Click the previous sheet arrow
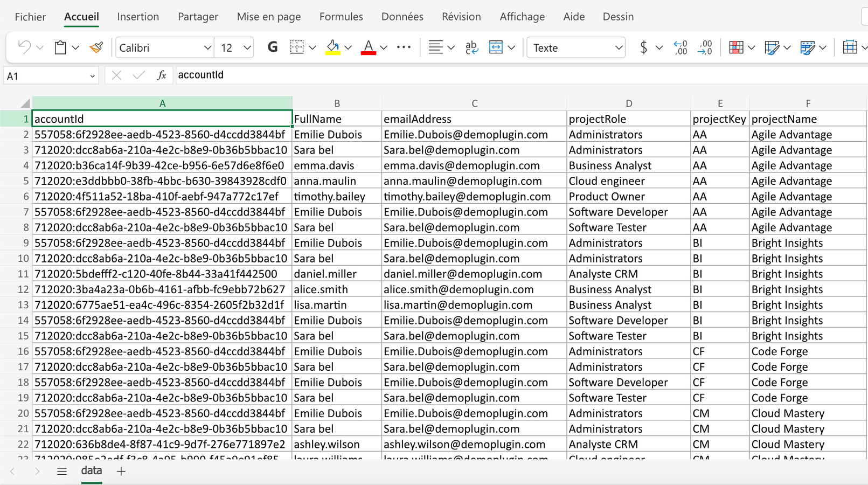 tap(13, 472)
